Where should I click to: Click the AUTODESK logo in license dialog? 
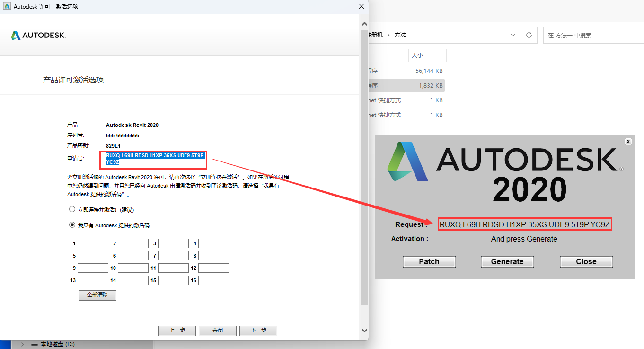coord(38,36)
